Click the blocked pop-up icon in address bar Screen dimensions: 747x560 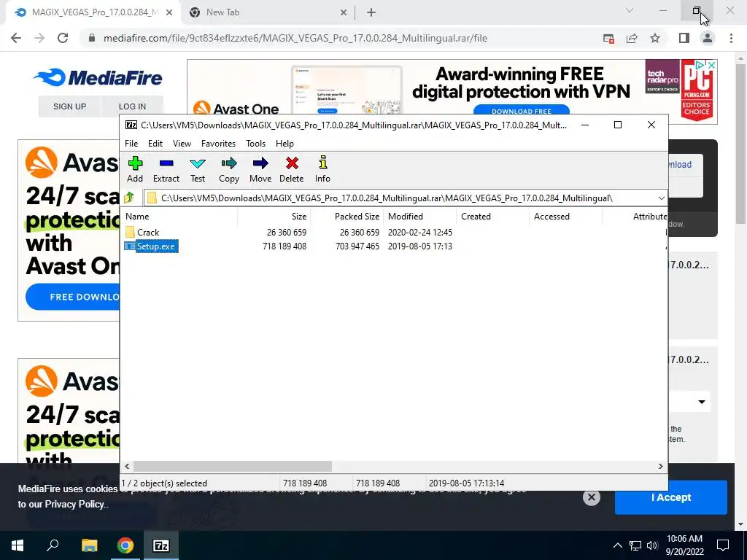pyautogui.click(x=608, y=38)
